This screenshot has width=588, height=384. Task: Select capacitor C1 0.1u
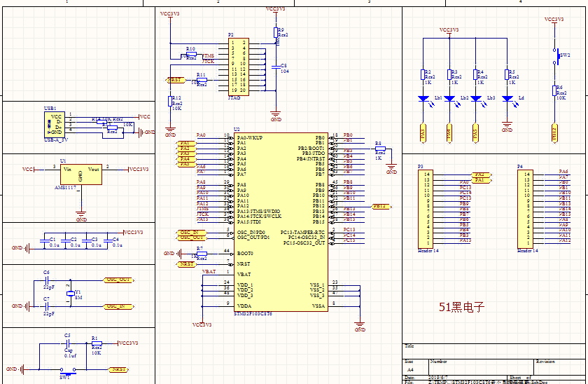(x=44, y=240)
